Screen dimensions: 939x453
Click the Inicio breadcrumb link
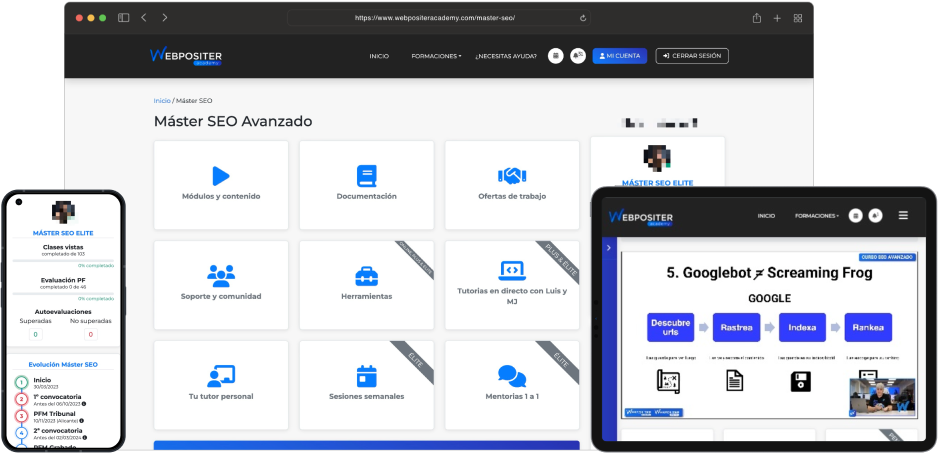161,101
